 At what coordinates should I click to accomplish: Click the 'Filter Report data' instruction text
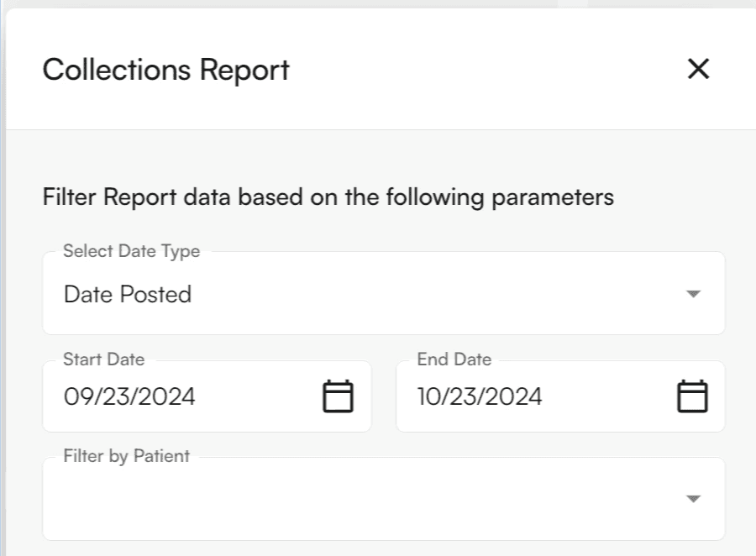coord(328,198)
